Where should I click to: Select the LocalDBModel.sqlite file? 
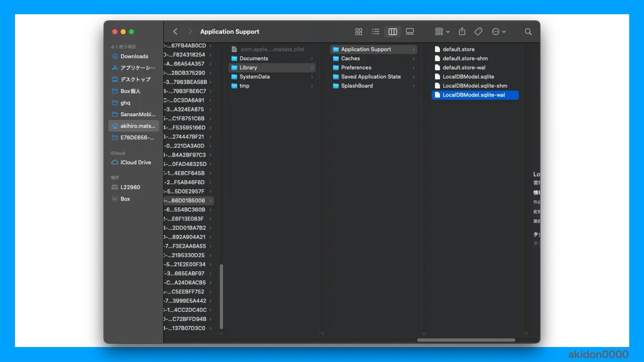click(x=468, y=76)
